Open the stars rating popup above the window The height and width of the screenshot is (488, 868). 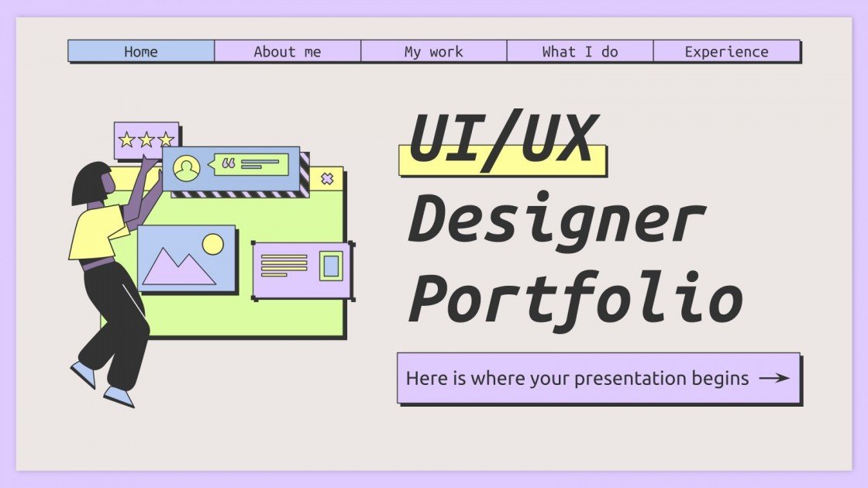tap(146, 140)
